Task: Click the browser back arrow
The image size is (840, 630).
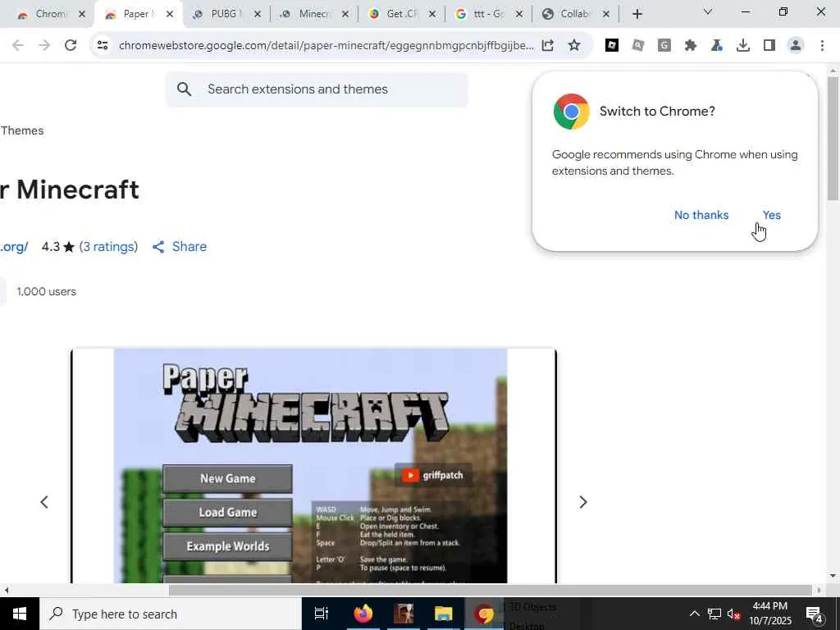Action: pos(18,46)
